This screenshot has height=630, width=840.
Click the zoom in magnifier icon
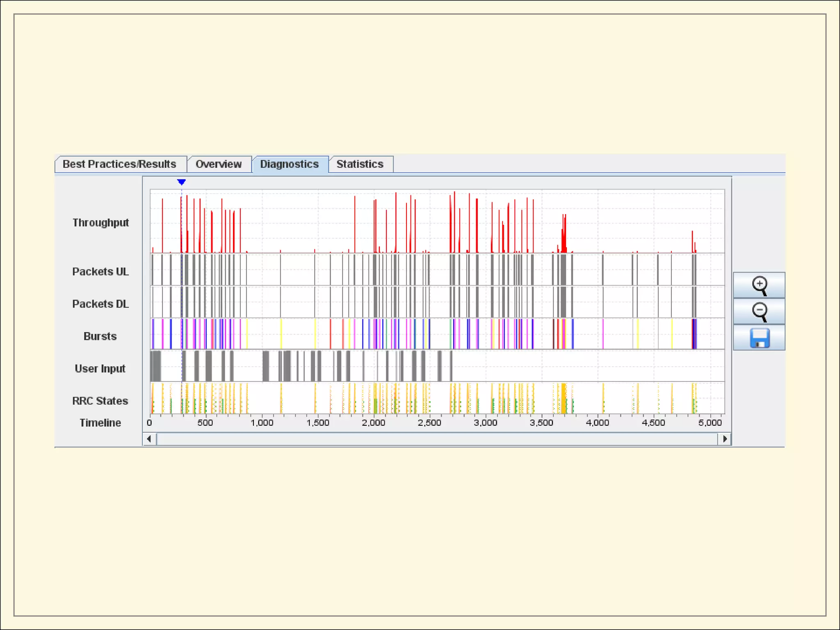coord(759,285)
